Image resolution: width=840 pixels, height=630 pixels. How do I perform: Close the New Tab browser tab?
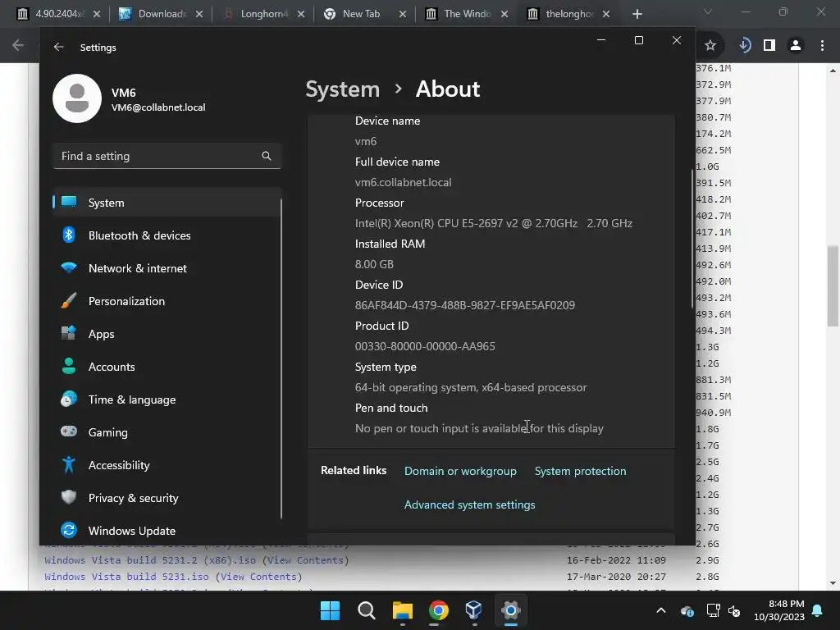pos(402,14)
